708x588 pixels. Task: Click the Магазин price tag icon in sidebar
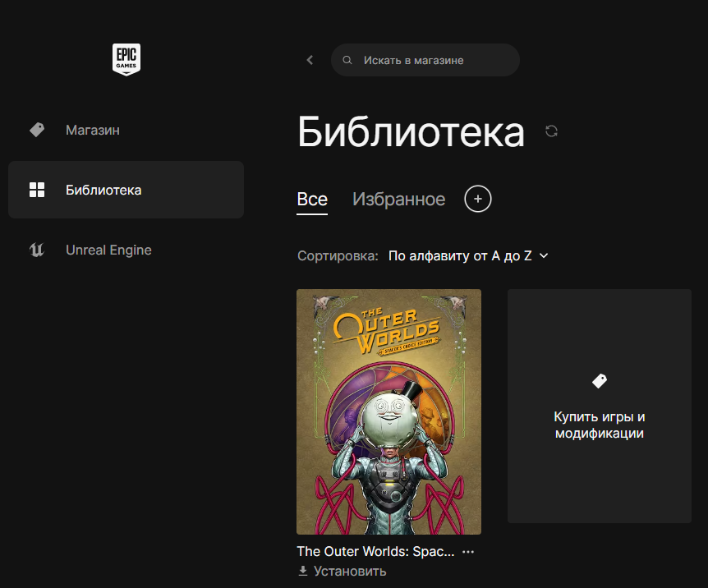pos(37,130)
